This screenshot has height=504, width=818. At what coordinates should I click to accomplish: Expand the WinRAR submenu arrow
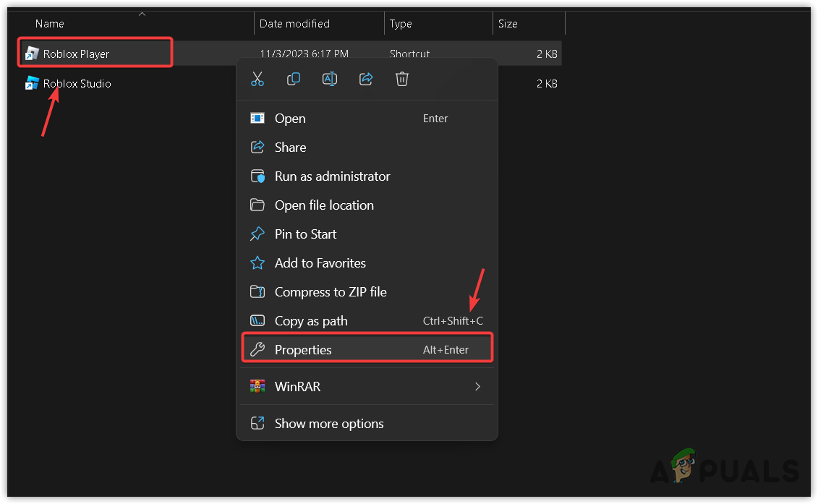[477, 387]
